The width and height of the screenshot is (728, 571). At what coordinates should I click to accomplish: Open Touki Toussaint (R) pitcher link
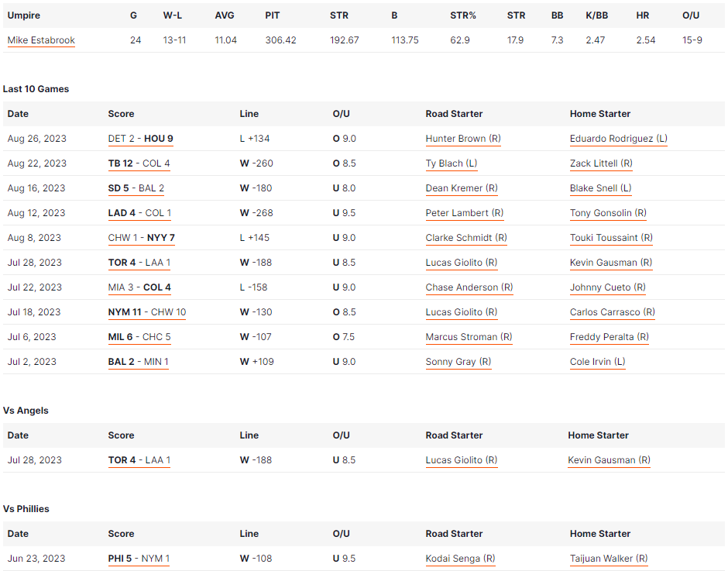pyautogui.click(x=612, y=238)
